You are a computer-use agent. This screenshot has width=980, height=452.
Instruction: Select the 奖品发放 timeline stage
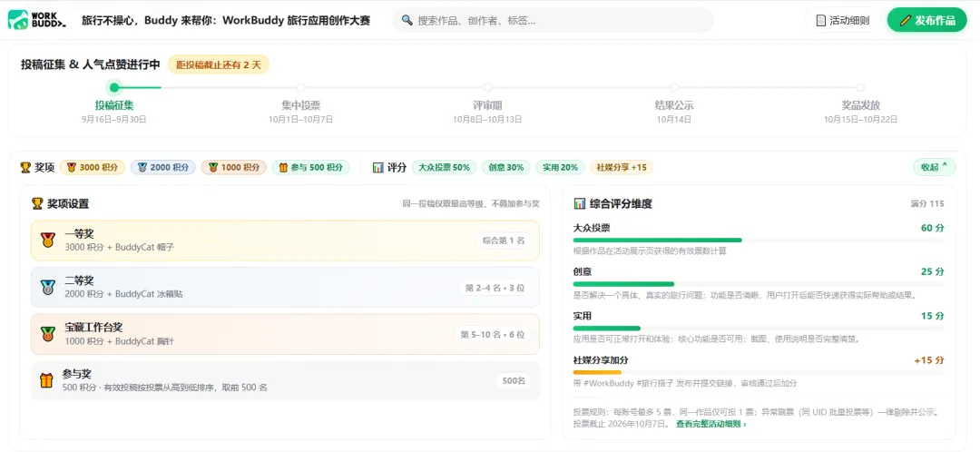pos(860,104)
